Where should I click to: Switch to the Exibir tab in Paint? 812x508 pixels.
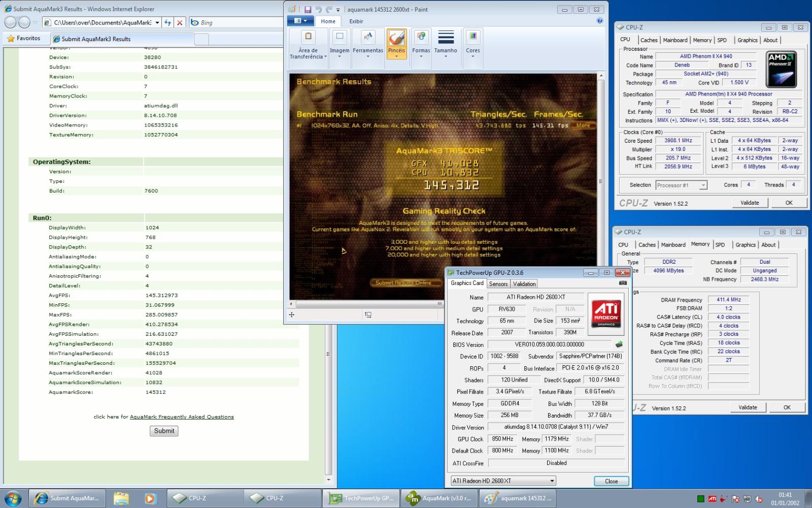pyautogui.click(x=356, y=21)
